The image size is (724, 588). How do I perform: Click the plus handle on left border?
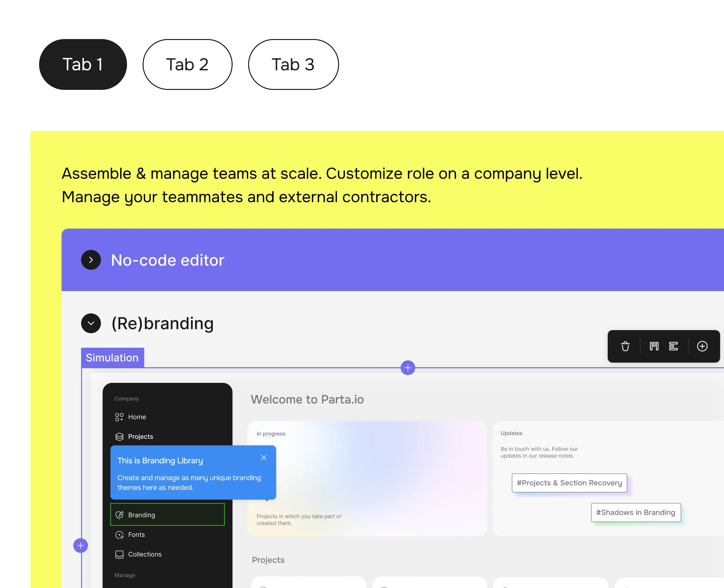[x=81, y=545]
